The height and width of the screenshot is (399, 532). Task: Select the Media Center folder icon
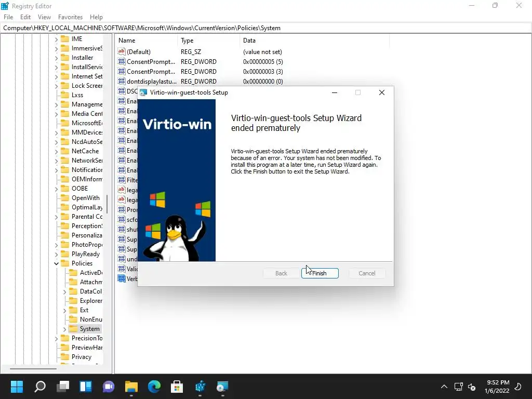click(x=65, y=113)
